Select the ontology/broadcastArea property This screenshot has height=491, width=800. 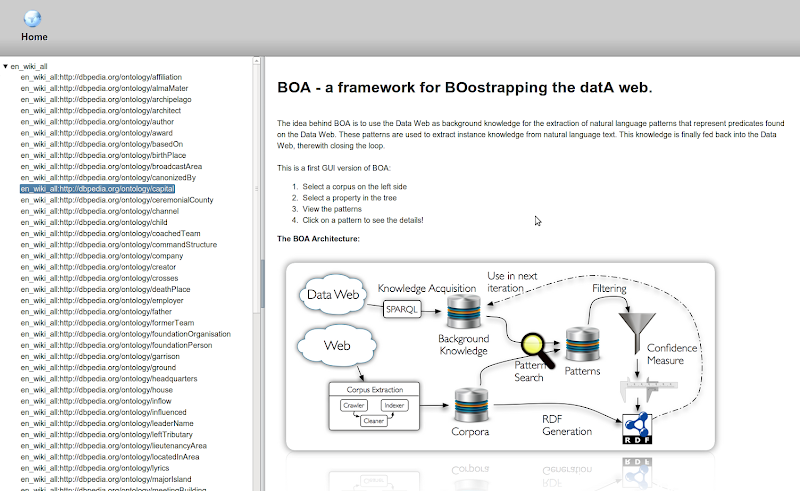111,167
